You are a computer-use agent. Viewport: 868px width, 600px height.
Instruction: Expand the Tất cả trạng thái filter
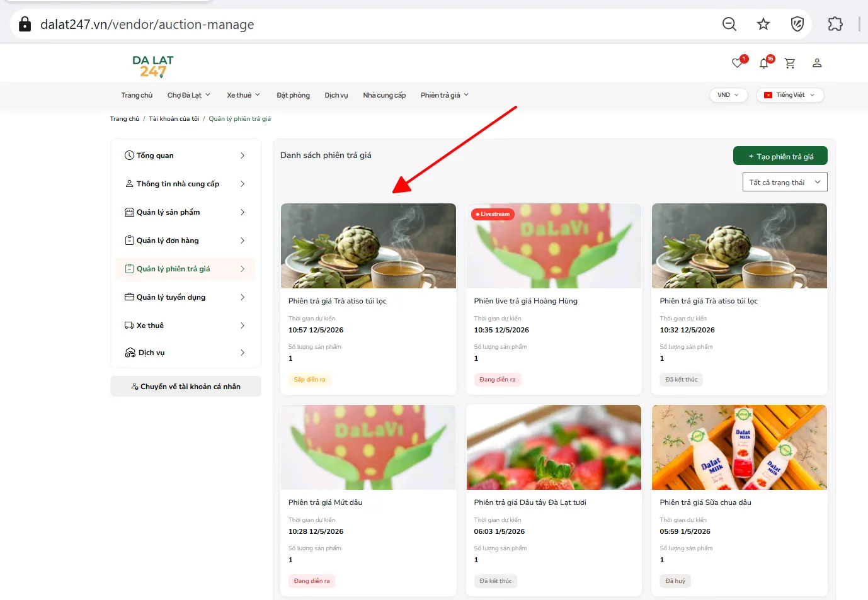(785, 182)
